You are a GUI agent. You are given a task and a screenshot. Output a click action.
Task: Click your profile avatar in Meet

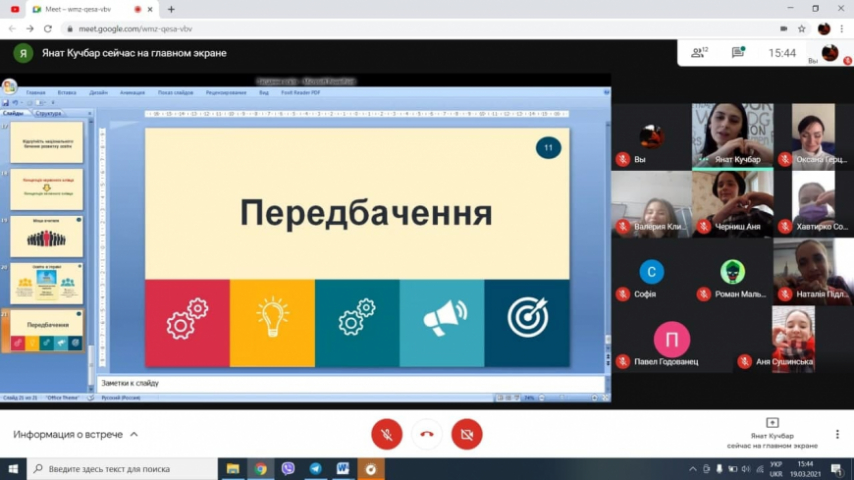(829, 53)
